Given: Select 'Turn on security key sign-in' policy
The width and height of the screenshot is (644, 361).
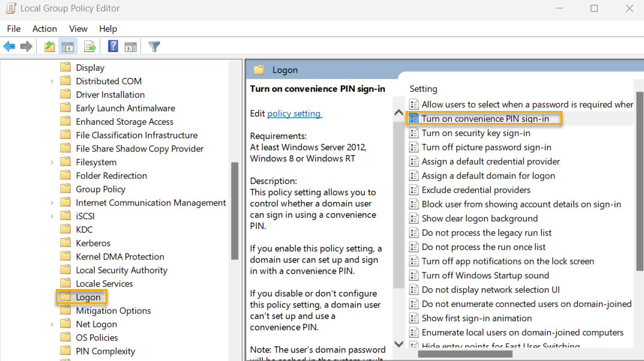Looking at the screenshot, I should 475,133.
